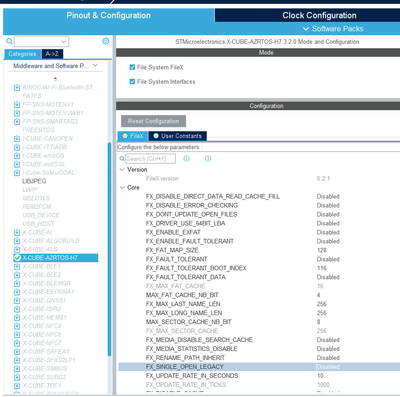
Task: Select the A->Z view tab
Action: pos(52,54)
